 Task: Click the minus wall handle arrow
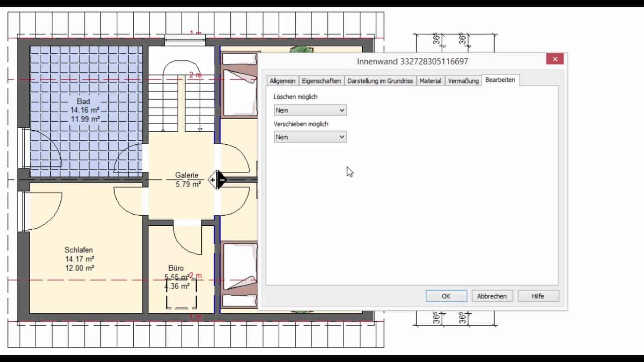tap(222, 179)
